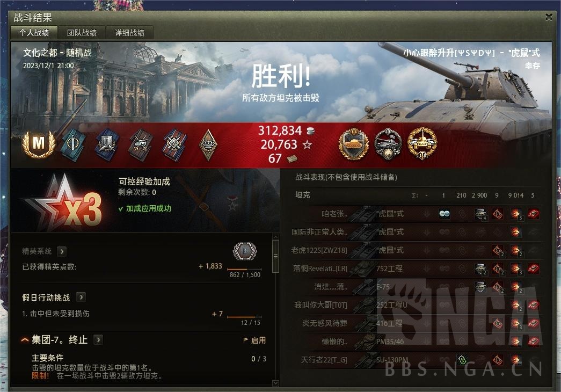Click the scroll down arrow of mission list

tap(275, 383)
